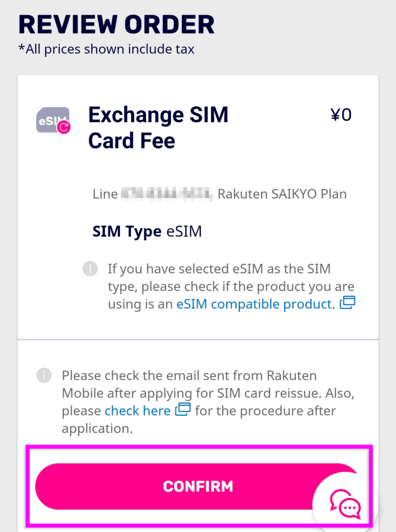Open the 'eSIM compatible product.' link
396x532 pixels.
point(255,304)
